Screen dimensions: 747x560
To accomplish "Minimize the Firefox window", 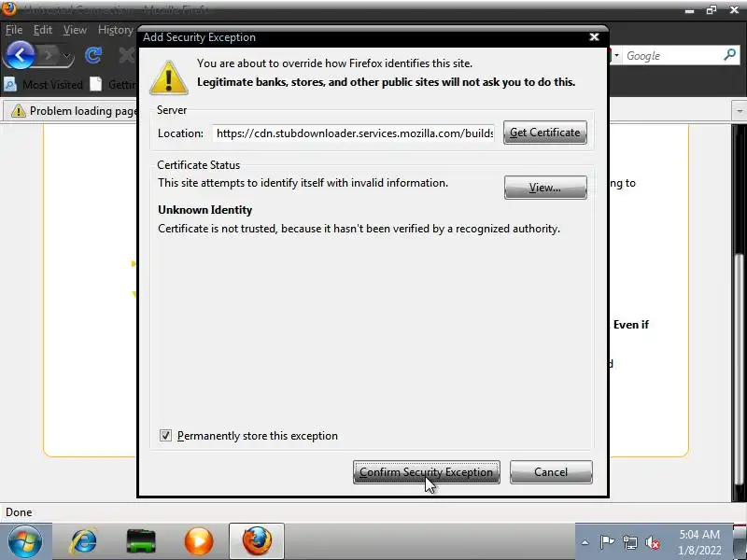I will 689,10.
